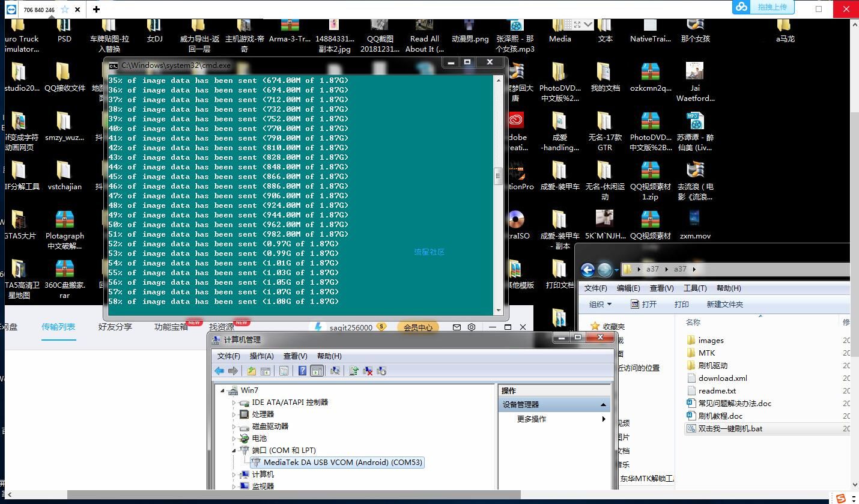
Task: Click the 会员中心 button
Action: pyautogui.click(x=418, y=327)
